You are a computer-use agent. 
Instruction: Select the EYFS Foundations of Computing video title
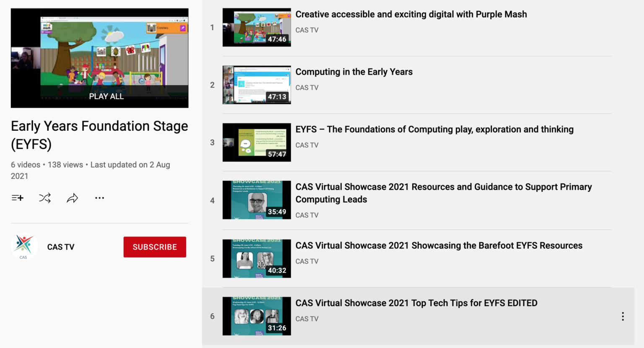click(434, 129)
